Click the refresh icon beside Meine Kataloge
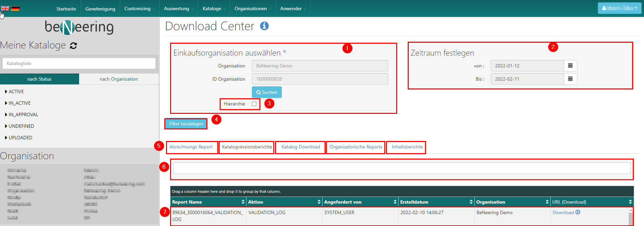 pos(73,46)
